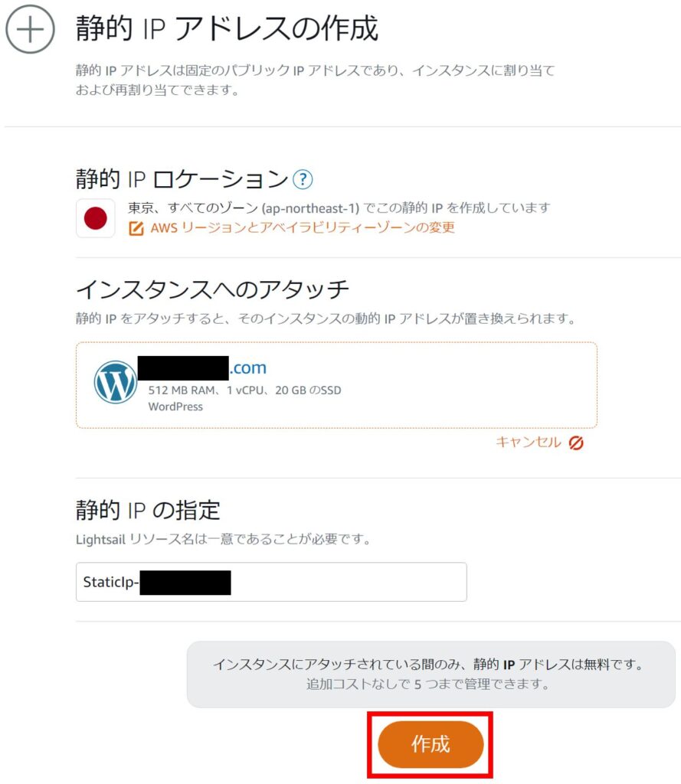Click the 静的 IP アドレスの作成 page title

point(227,28)
